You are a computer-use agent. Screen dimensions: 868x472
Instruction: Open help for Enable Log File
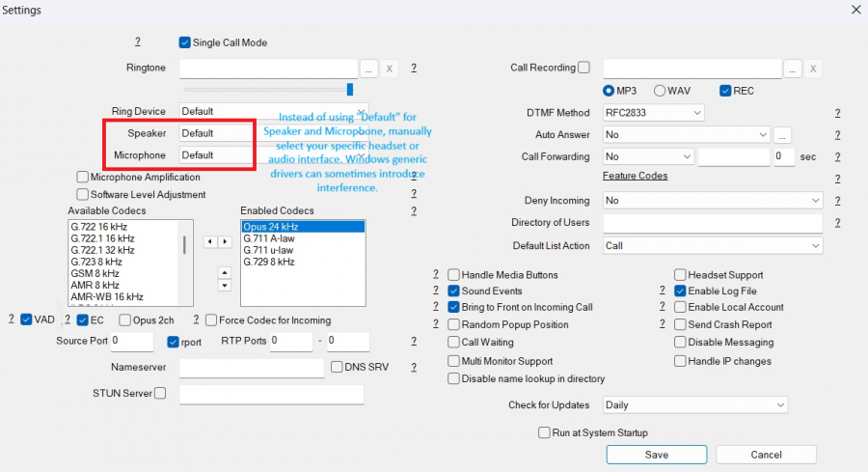pos(662,291)
